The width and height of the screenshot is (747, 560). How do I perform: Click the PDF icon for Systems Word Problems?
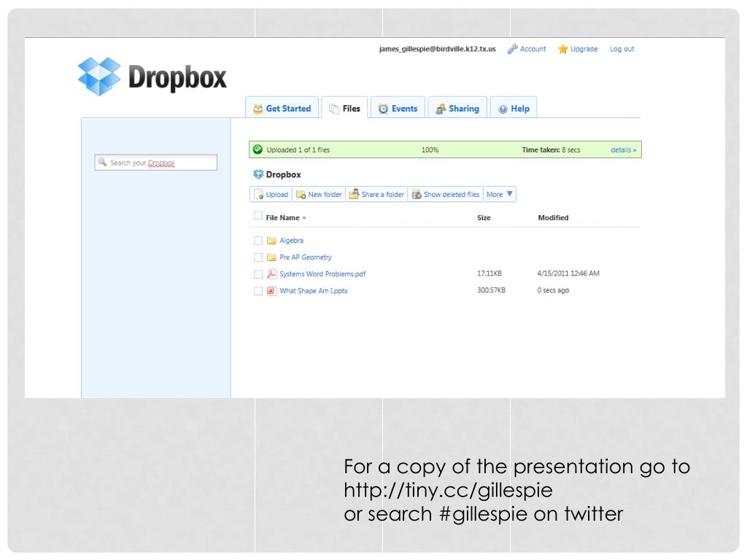tap(271, 274)
